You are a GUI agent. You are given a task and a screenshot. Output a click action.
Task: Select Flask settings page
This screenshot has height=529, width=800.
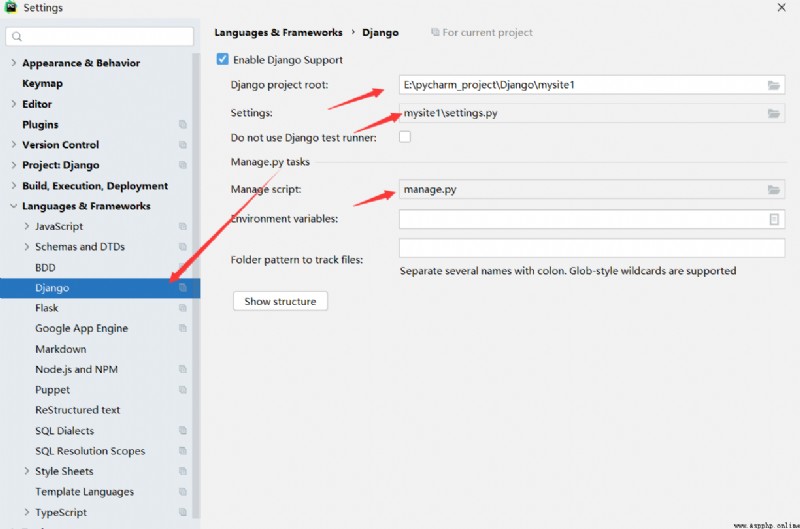(x=47, y=308)
